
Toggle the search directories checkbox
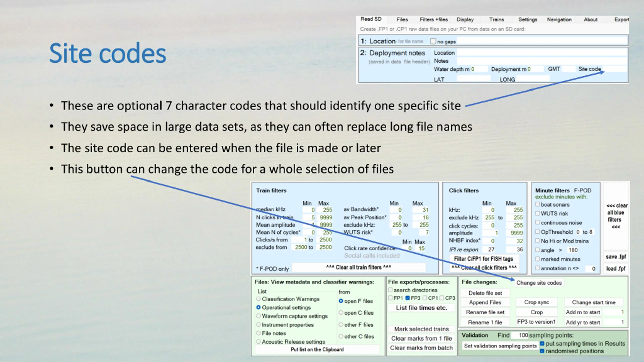pos(390,290)
